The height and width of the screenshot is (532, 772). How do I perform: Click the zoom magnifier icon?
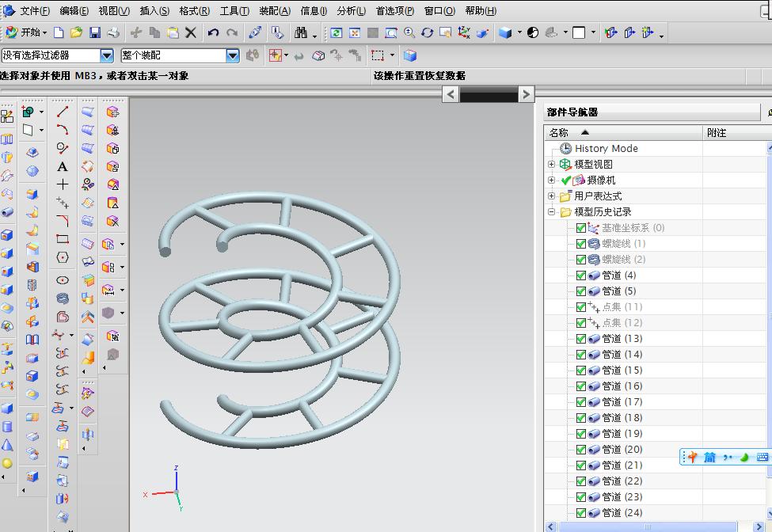[409, 32]
